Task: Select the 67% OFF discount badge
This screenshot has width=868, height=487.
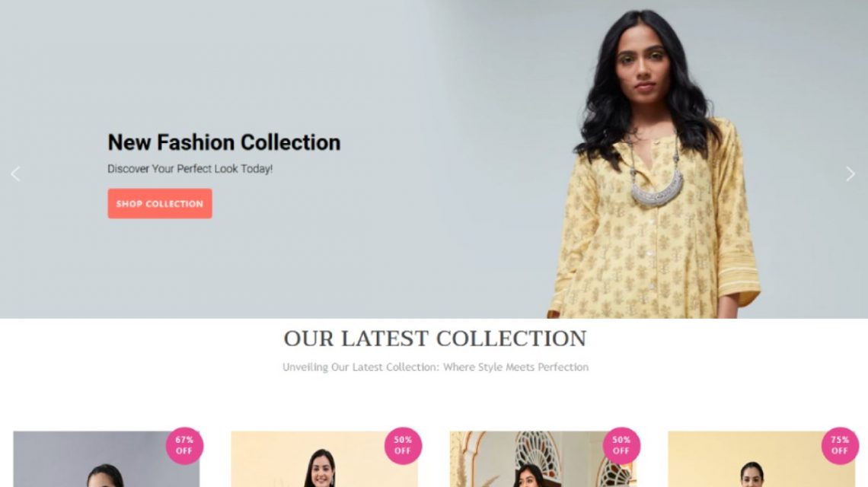Action: (184, 445)
